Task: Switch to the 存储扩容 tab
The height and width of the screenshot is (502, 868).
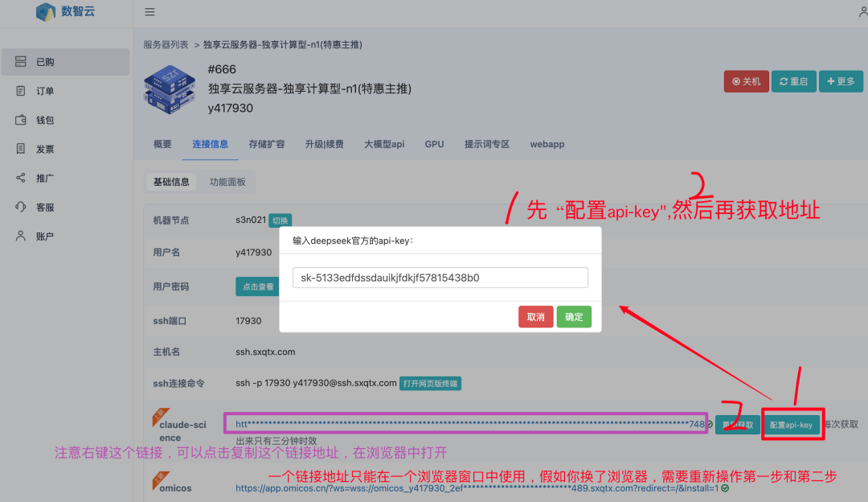Action: [x=266, y=144]
